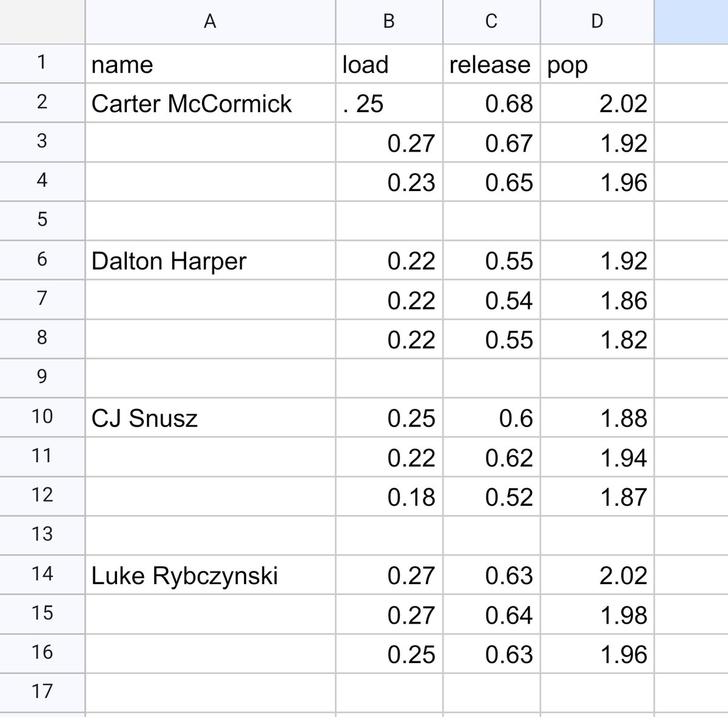Select pop 1.98 cell
The width and height of the screenshot is (728, 717).
click(597, 614)
